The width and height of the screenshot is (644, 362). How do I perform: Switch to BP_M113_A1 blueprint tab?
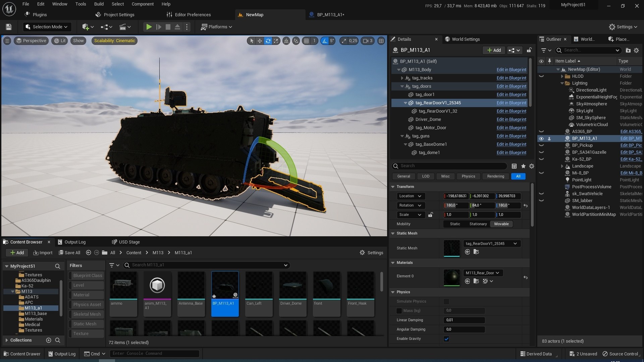(330, 15)
